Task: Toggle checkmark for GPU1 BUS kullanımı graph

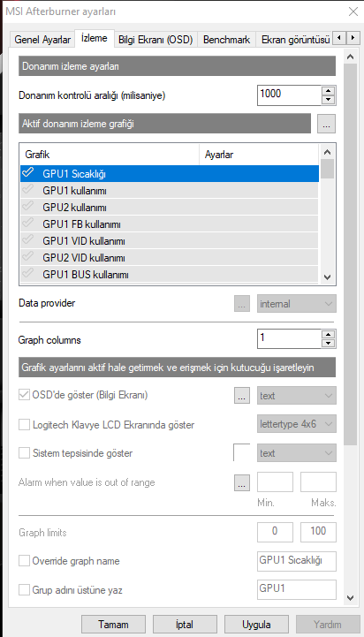Action: [28, 274]
